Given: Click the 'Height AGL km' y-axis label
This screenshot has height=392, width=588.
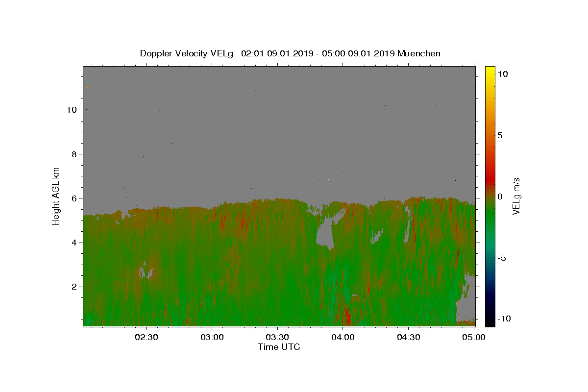Looking at the screenshot, I should pyautogui.click(x=56, y=196).
